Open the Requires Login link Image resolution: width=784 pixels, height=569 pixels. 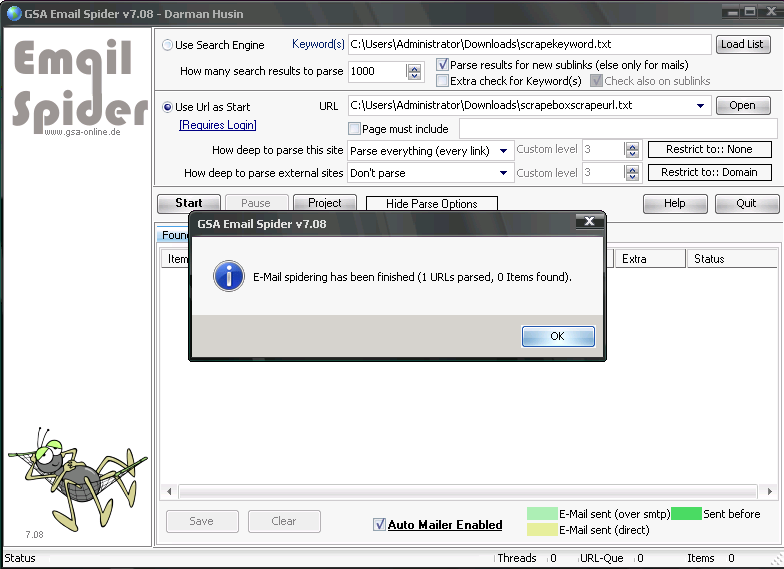click(218, 125)
